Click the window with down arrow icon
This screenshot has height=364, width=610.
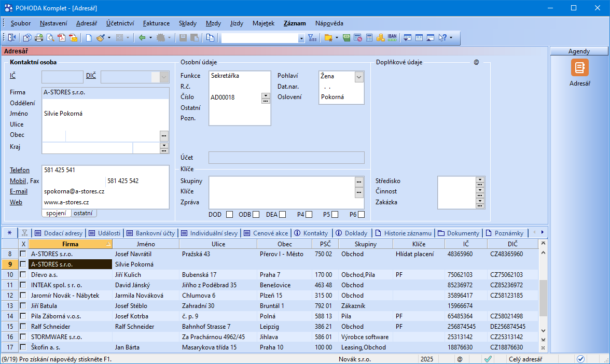point(407,38)
